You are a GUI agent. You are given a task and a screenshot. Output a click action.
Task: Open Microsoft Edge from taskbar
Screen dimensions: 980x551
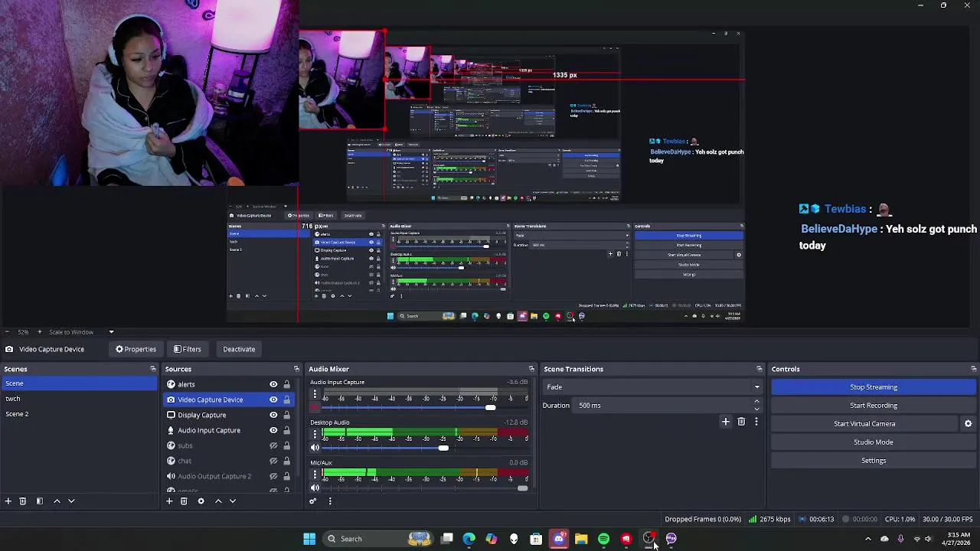click(469, 539)
